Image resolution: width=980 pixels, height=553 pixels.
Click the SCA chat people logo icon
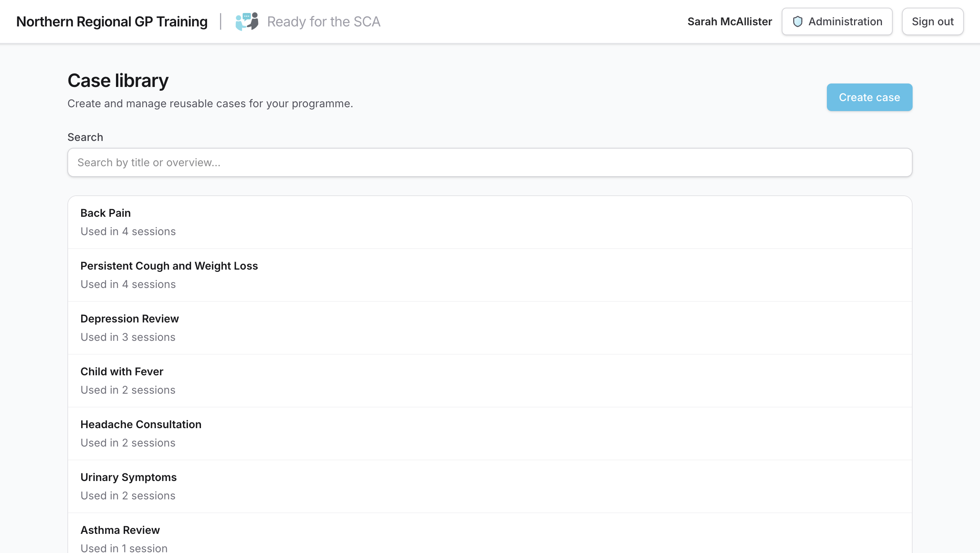tap(247, 21)
